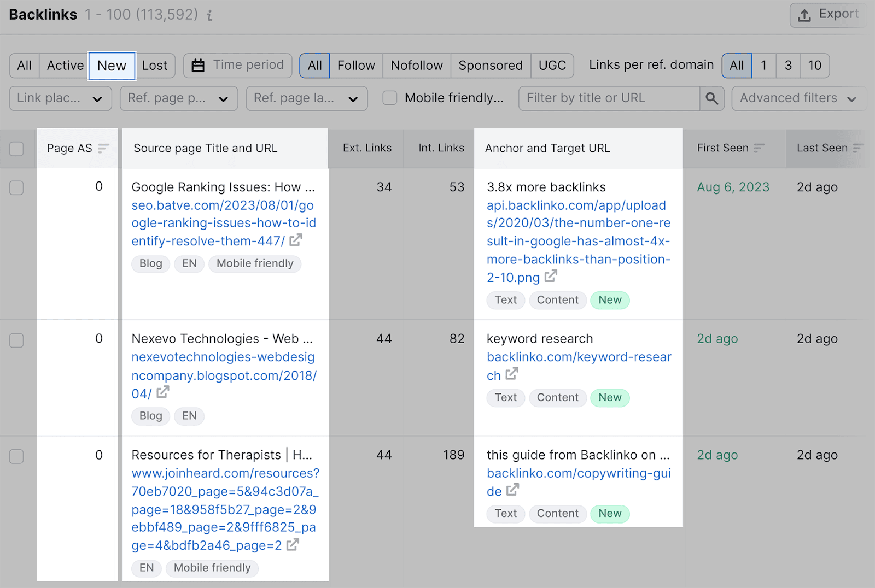Open the Advanced filters dropdown
The height and width of the screenshot is (588, 875).
click(797, 98)
